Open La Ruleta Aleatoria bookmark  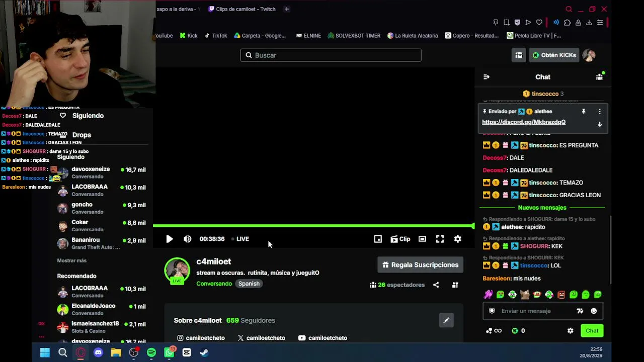coord(413,36)
